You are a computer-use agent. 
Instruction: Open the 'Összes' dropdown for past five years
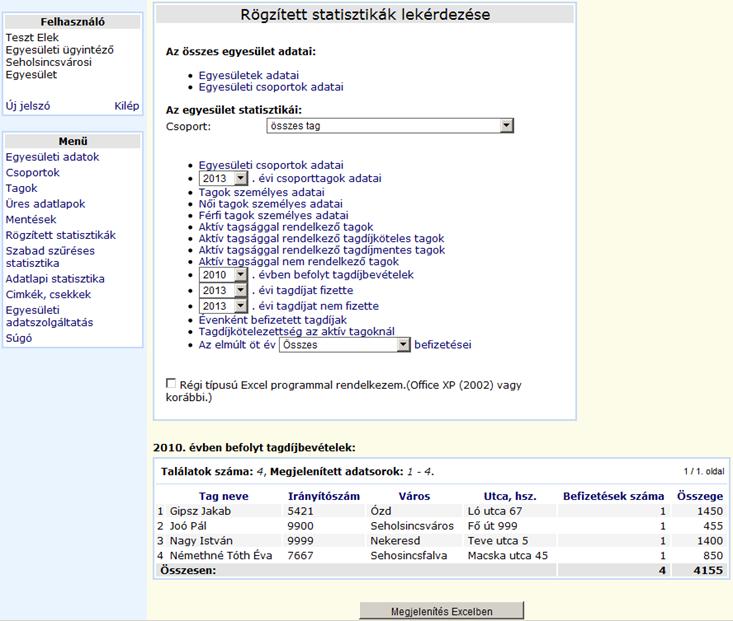click(x=345, y=345)
